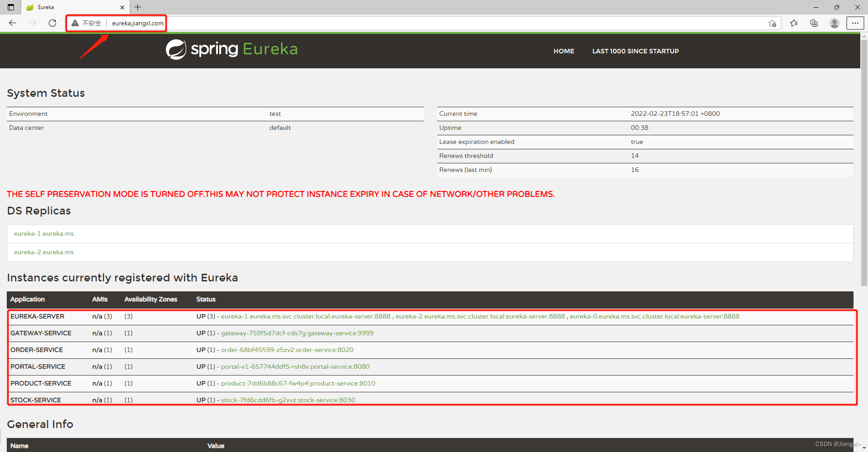Click the Status column header
868x452 pixels.
[x=206, y=299]
